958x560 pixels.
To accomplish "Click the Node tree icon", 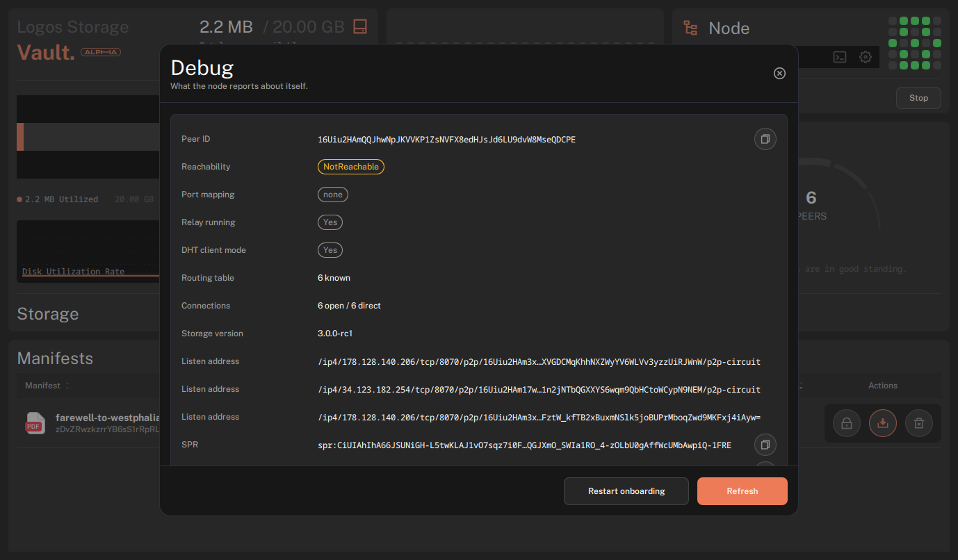I will click(690, 28).
